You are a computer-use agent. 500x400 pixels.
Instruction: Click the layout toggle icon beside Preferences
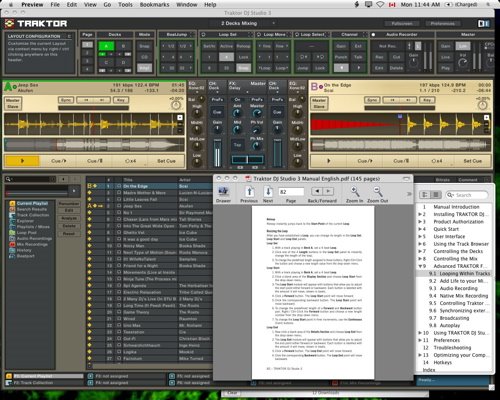click(484, 23)
